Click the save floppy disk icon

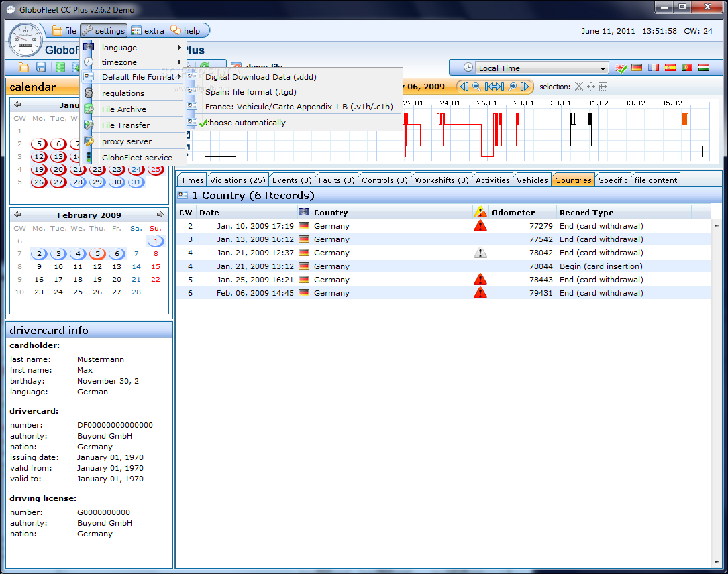[41, 68]
